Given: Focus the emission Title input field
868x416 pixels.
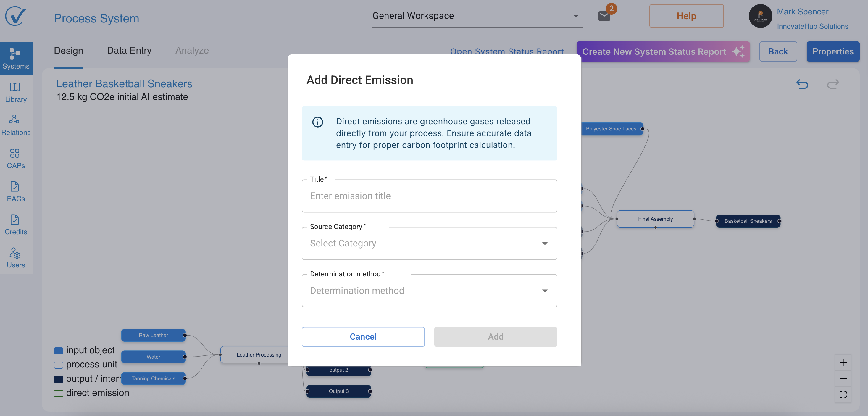Looking at the screenshot, I should point(429,196).
